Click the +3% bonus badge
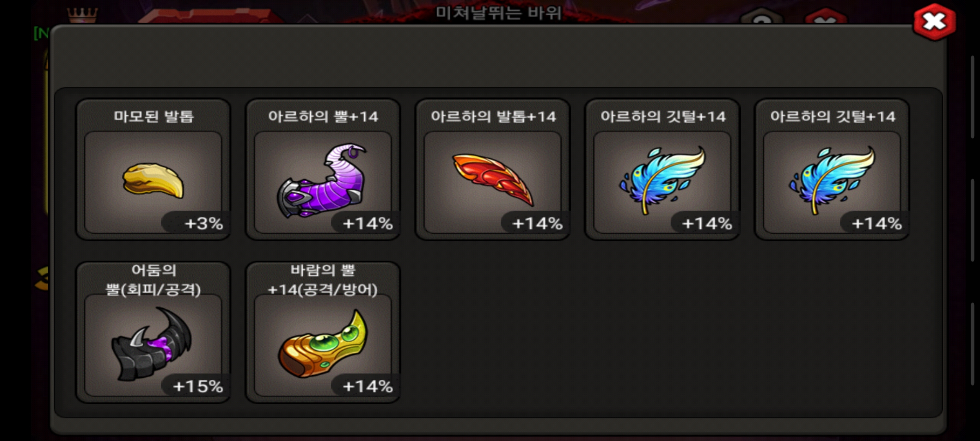The height and width of the screenshot is (441, 980). (198, 223)
